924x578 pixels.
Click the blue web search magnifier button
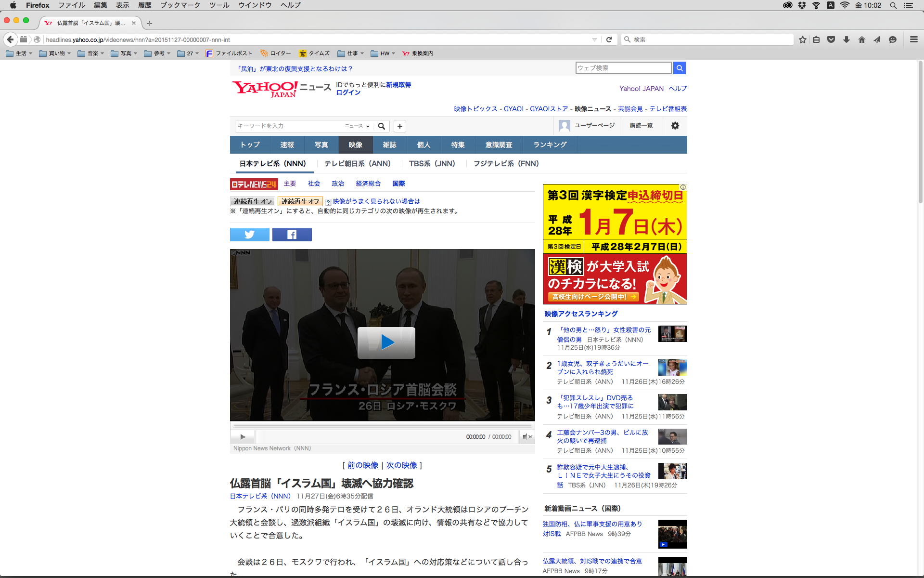point(679,68)
